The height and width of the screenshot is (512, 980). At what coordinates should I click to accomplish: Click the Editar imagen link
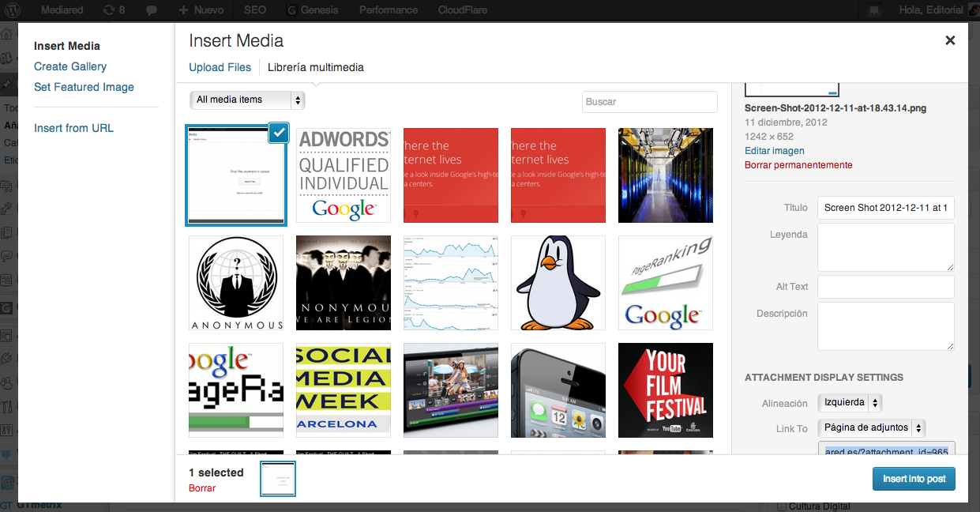[775, 150]
